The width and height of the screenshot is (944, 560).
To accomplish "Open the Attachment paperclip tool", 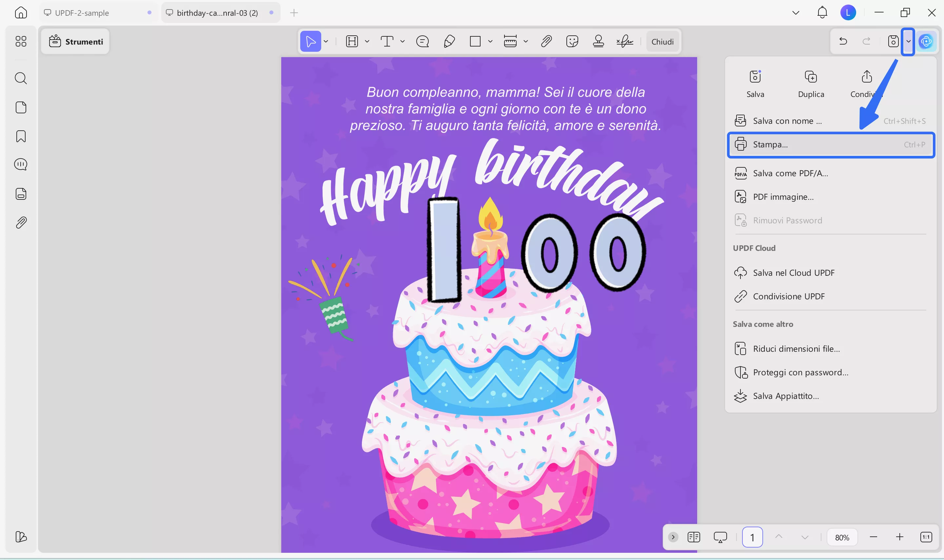I will pyautogui.click(x=546, y=41).
